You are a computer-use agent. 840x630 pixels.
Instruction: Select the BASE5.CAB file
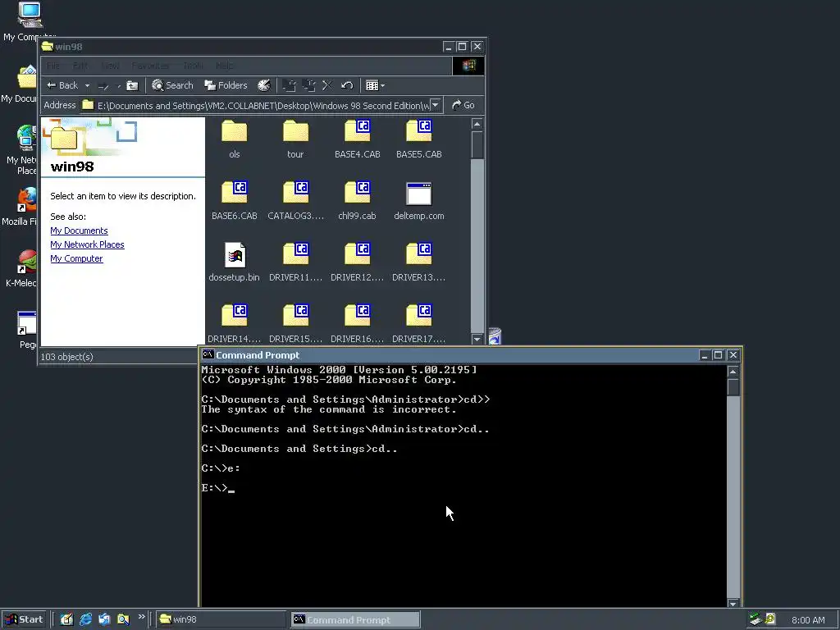click(x=419, y=139)
